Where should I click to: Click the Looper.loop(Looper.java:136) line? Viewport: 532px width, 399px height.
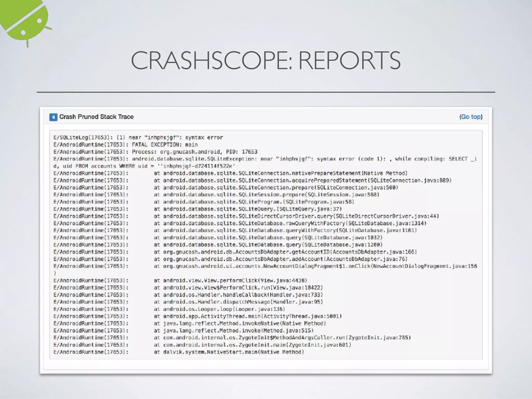point(169,309)
